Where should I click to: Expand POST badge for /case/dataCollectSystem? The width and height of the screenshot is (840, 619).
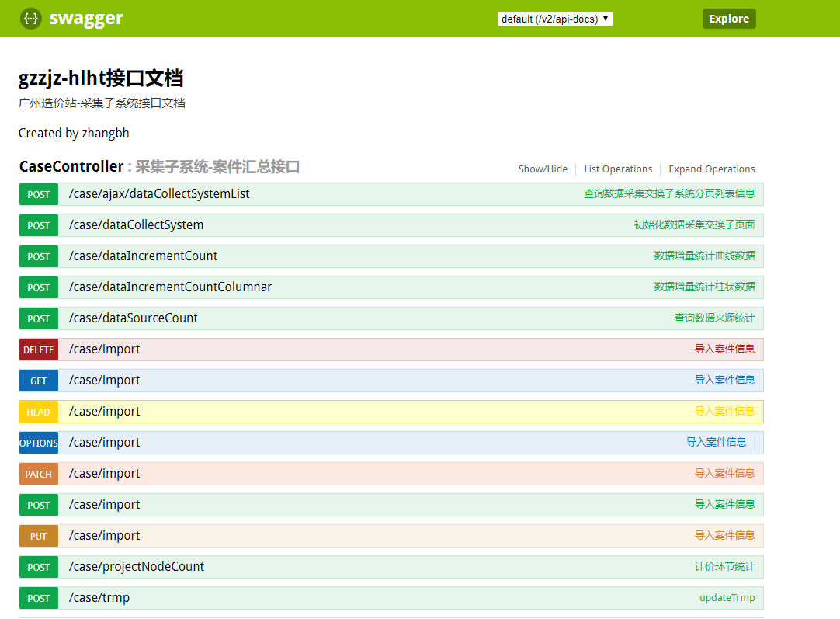click(x=39, y=226)
